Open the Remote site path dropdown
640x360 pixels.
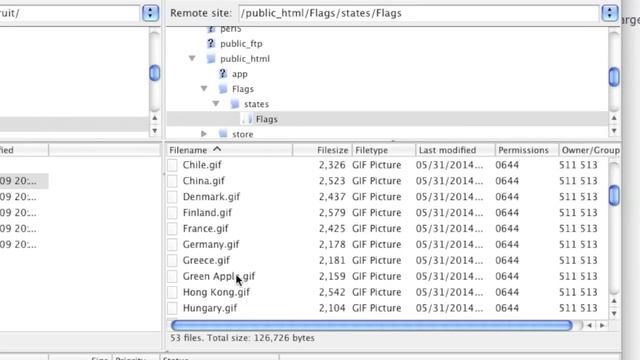[609, 13]
